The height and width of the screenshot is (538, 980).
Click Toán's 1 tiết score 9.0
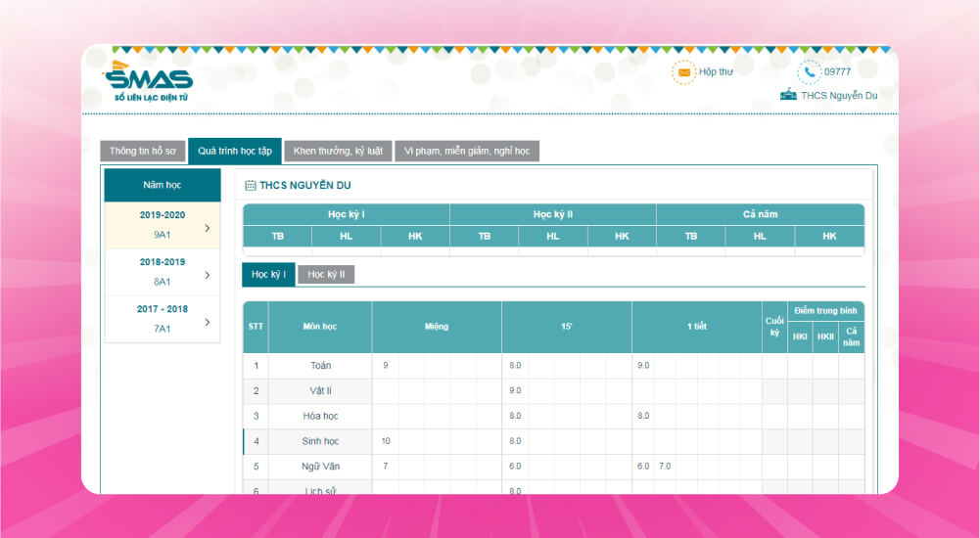pyautogui.click(x=644, y=366)
